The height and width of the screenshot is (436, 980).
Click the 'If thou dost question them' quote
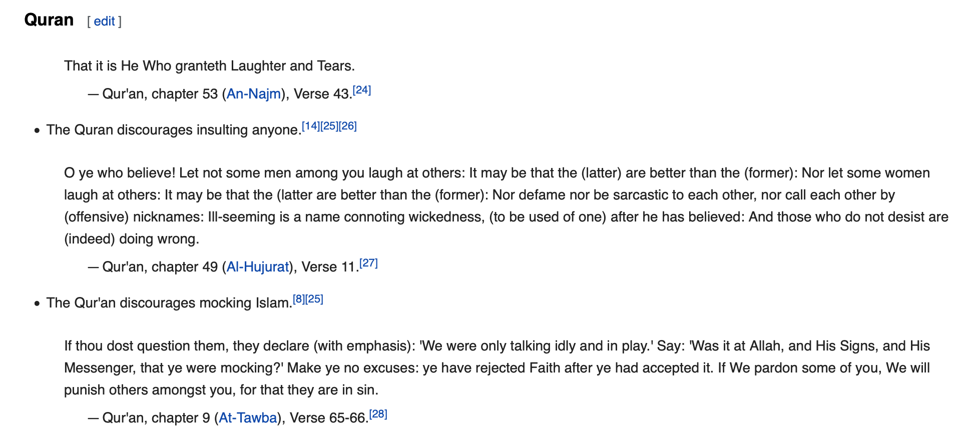tap(497, 368)
